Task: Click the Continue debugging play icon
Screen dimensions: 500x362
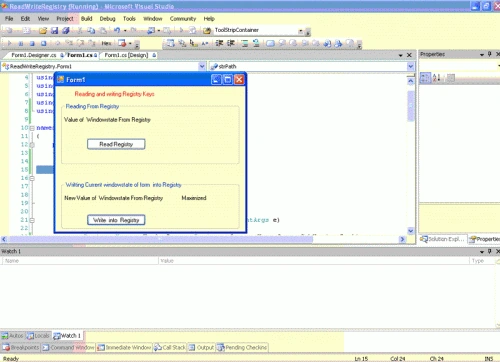Action: click(9, 43)
